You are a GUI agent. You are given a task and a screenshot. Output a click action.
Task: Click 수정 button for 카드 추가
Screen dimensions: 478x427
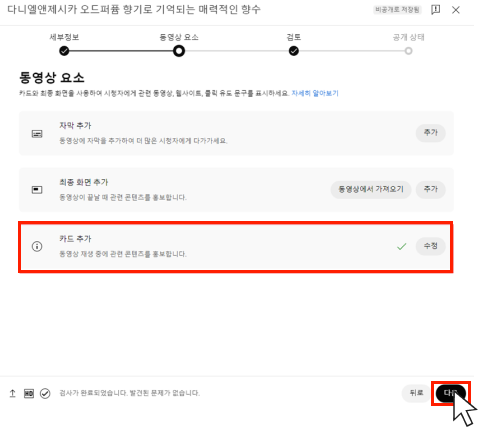(x=430, y=246)
